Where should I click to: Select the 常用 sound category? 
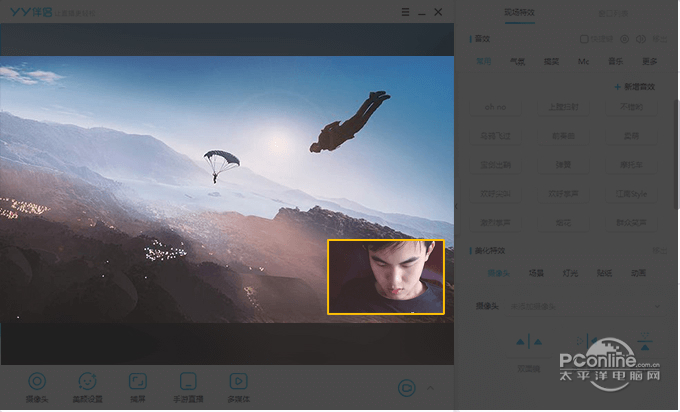(484, 61)
